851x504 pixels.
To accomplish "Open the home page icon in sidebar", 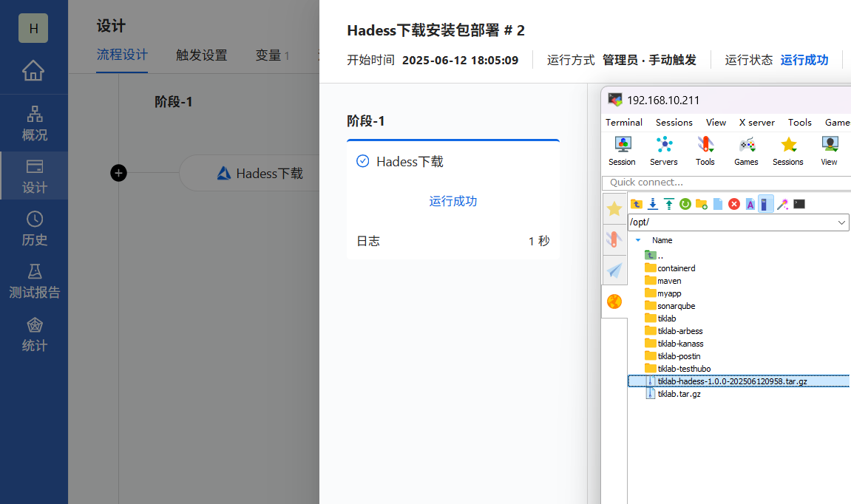I will click(x=33, y=70).
